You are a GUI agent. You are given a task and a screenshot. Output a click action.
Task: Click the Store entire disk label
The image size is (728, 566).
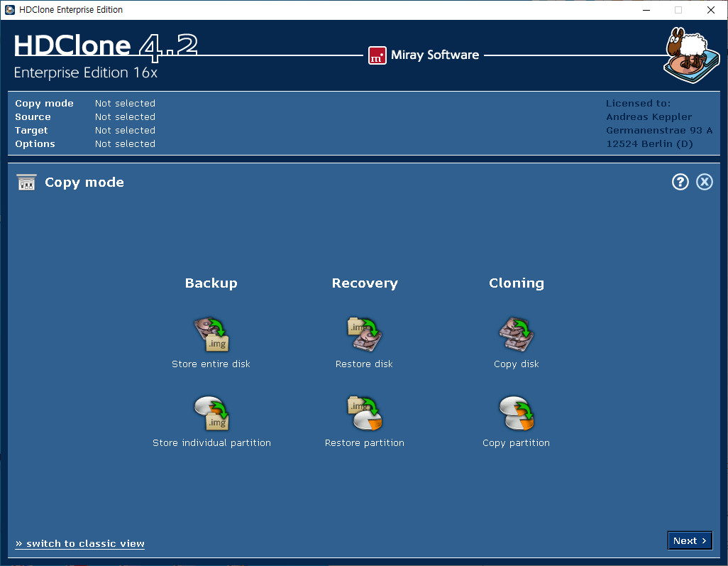211,364
